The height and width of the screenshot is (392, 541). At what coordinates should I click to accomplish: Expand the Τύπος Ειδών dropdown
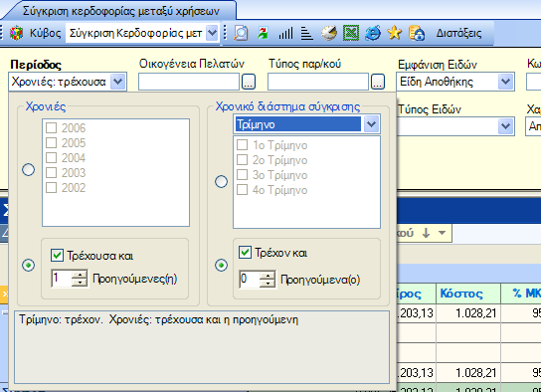pyautogui.click(x=505, y=126)
